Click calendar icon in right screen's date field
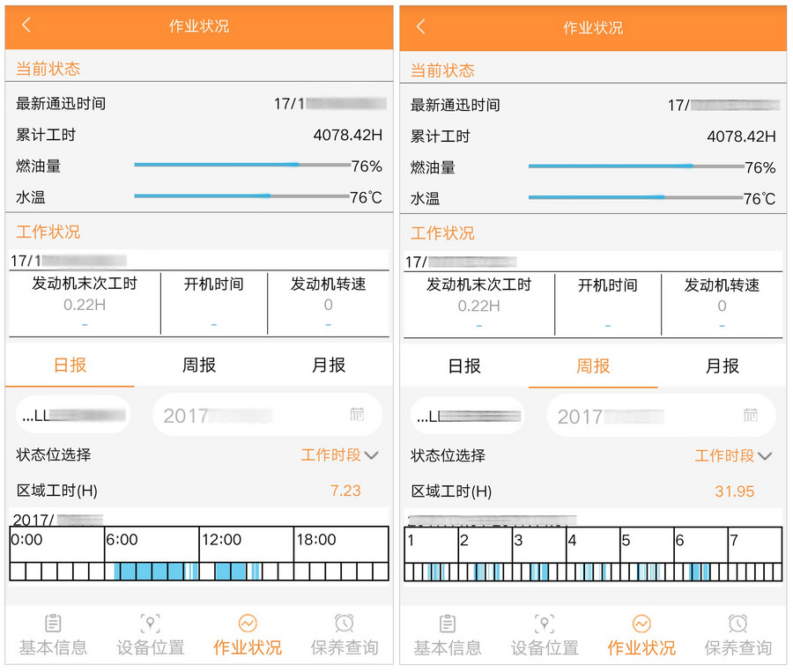Viewport: 793px width, 672px height. point(751,416)
